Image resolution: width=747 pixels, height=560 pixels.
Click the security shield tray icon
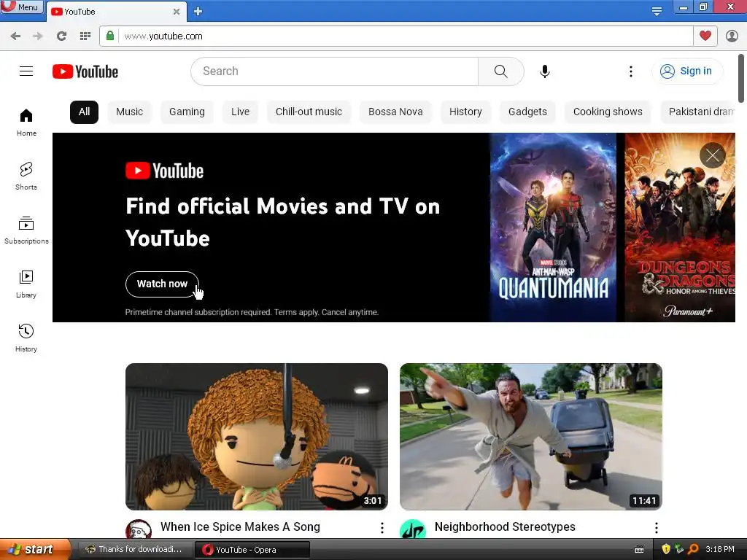coord(666,549)
